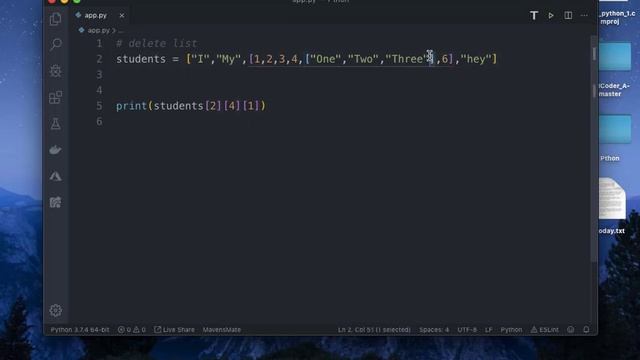Click the [4] index on line 5
This screenshot has height=360, width=640.
[x=232, y=106]
